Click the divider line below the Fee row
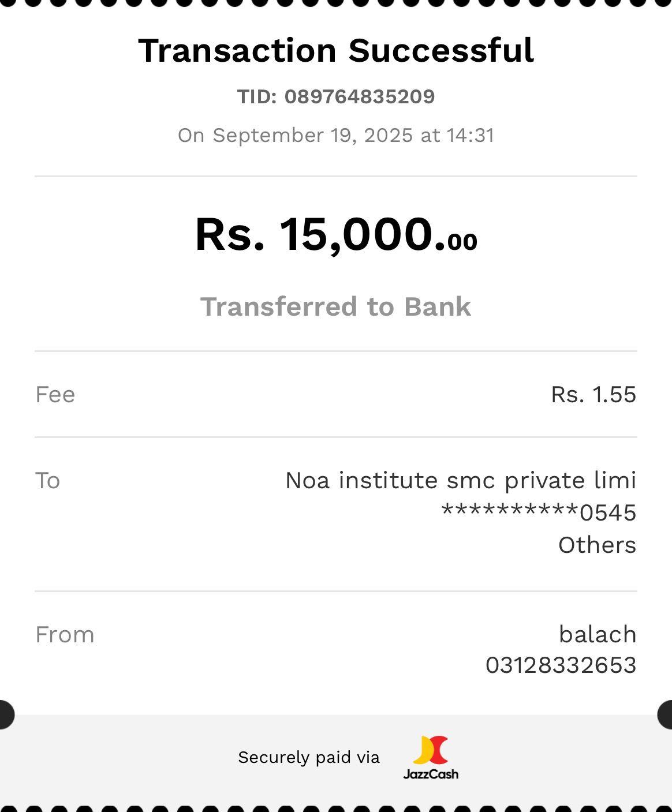The image size is (672, 812). (336, 437)
